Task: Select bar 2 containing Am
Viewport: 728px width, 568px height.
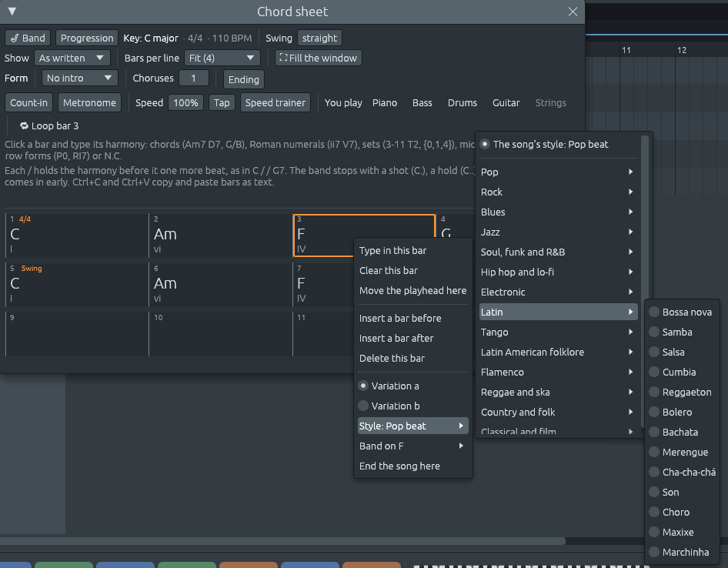Action: click(x=221, y=236)
